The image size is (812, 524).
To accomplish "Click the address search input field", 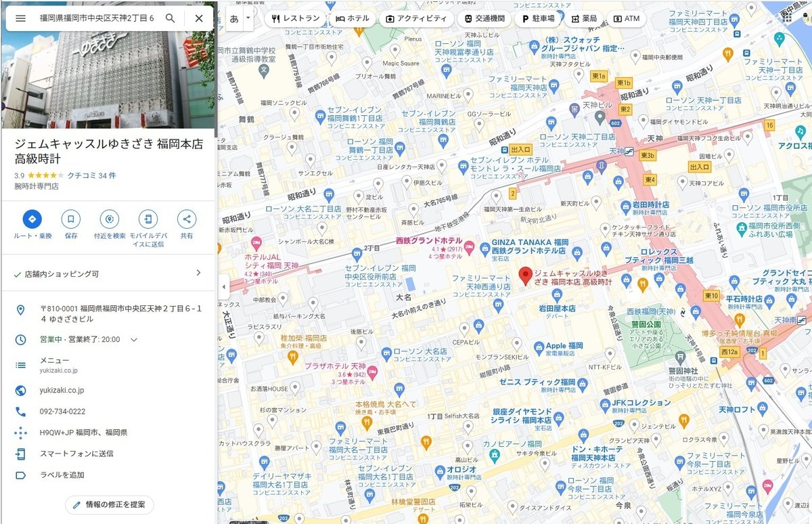I will tap(97, 18).
